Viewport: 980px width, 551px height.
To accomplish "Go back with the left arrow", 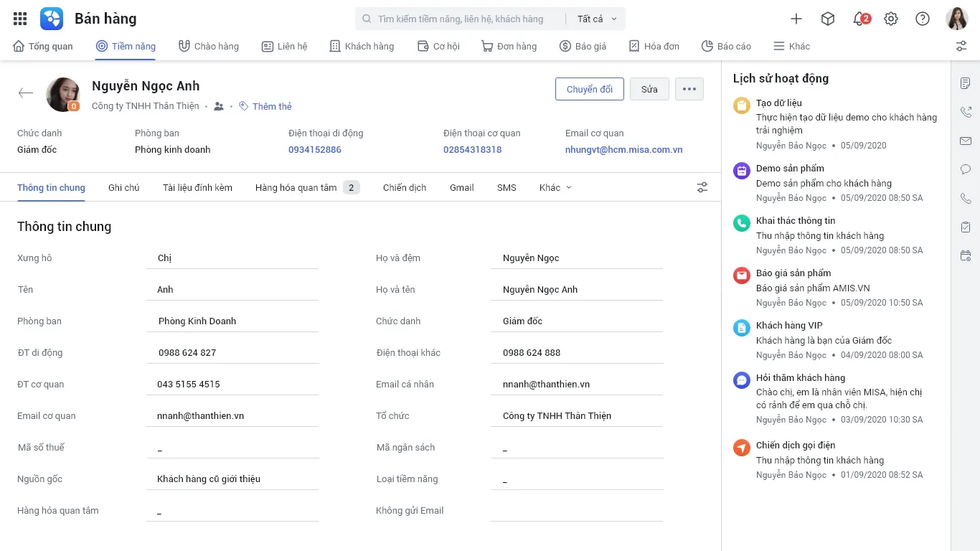I will click(26, 93).
